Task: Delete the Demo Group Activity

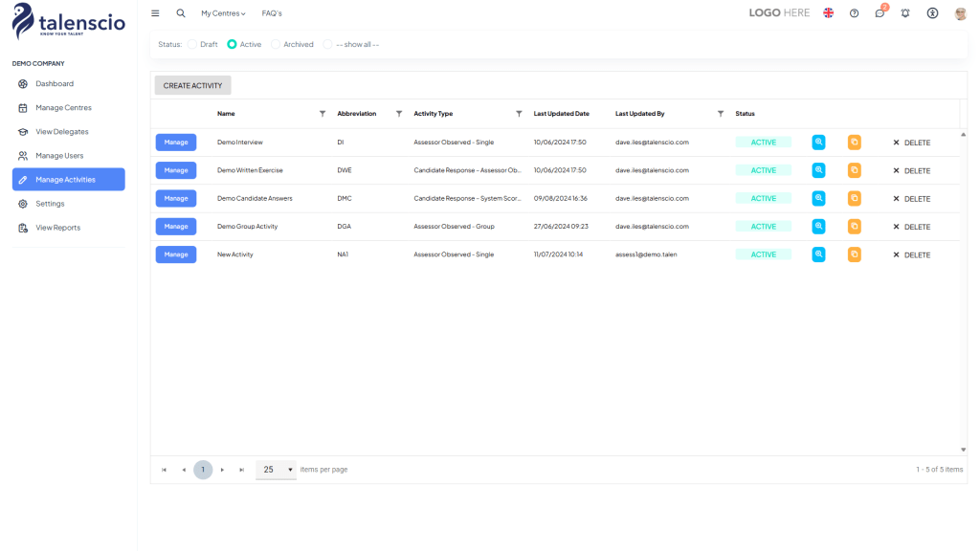Action: pyautogui.click(x=912, y=227)
